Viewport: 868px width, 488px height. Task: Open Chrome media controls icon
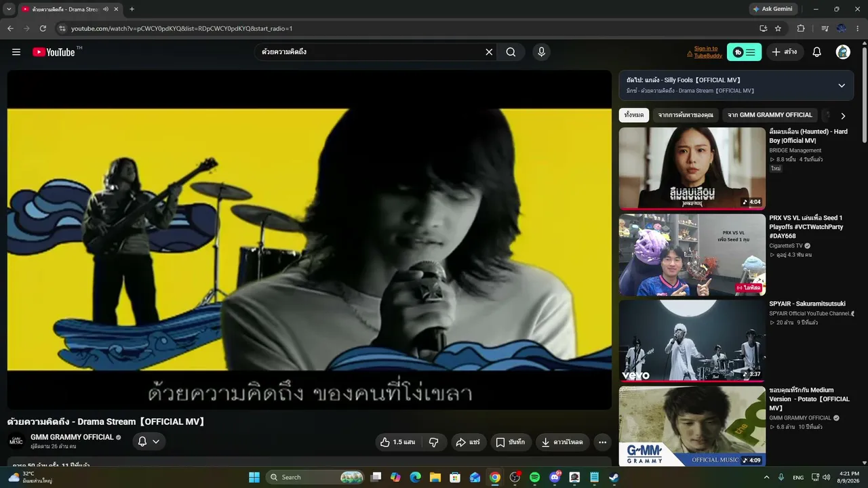[825, 28]
